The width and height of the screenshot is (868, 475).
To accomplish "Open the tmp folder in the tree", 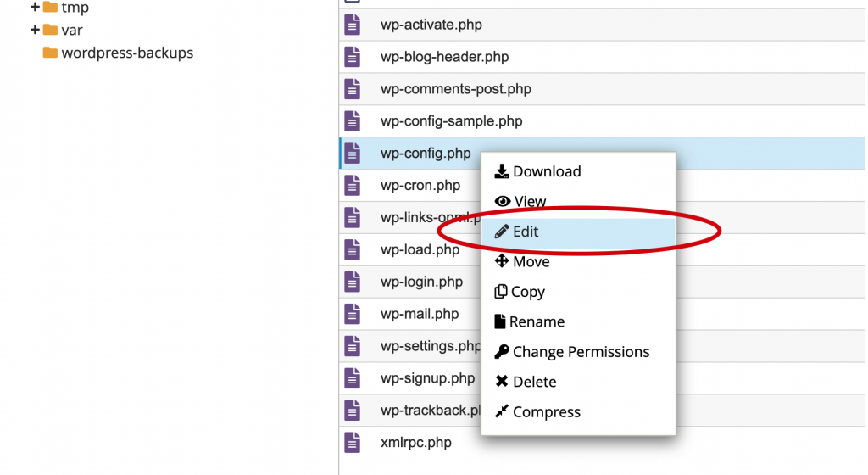I will point(75,7).
